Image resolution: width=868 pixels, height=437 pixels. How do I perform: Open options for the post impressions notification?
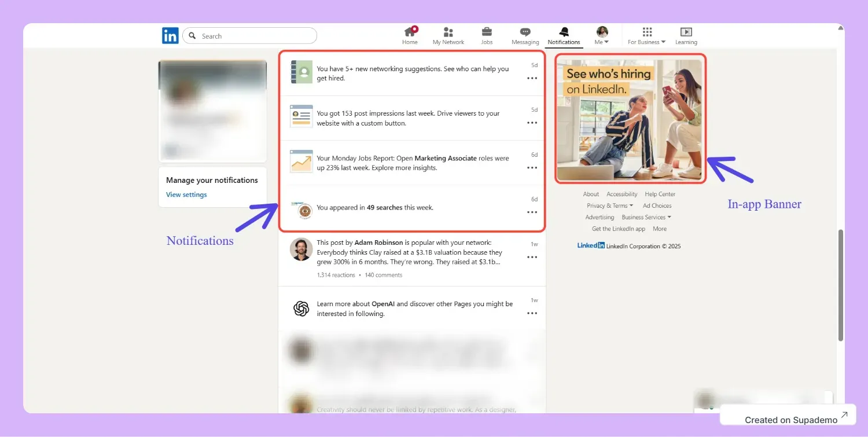(531, 123)
